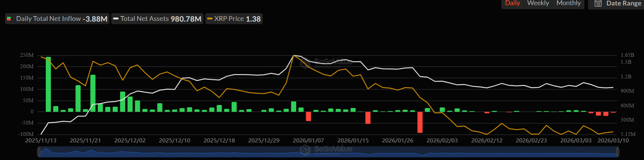Click the red bar after 2026/01/15
Viewport: 644px width, 160px height.
[x=368, y=118]
